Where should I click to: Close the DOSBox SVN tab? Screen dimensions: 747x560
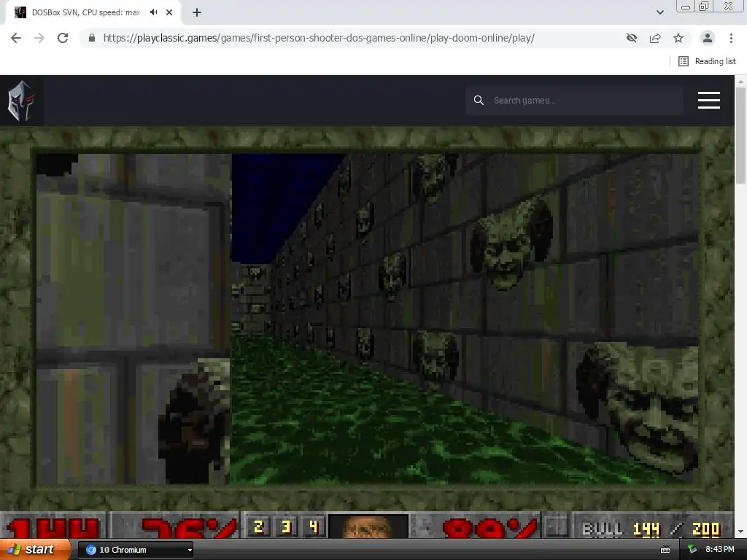pos(169,12)
